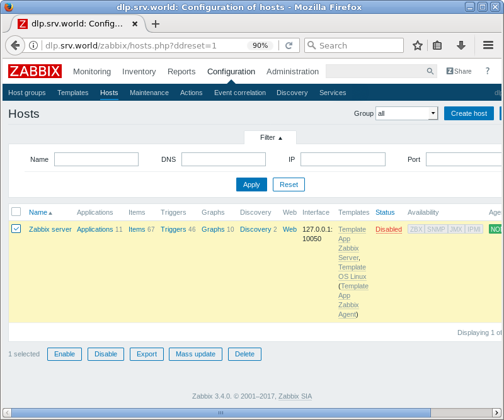
Task: Open the help question mark
Action: pyautogui.click(x=487, y=71)
